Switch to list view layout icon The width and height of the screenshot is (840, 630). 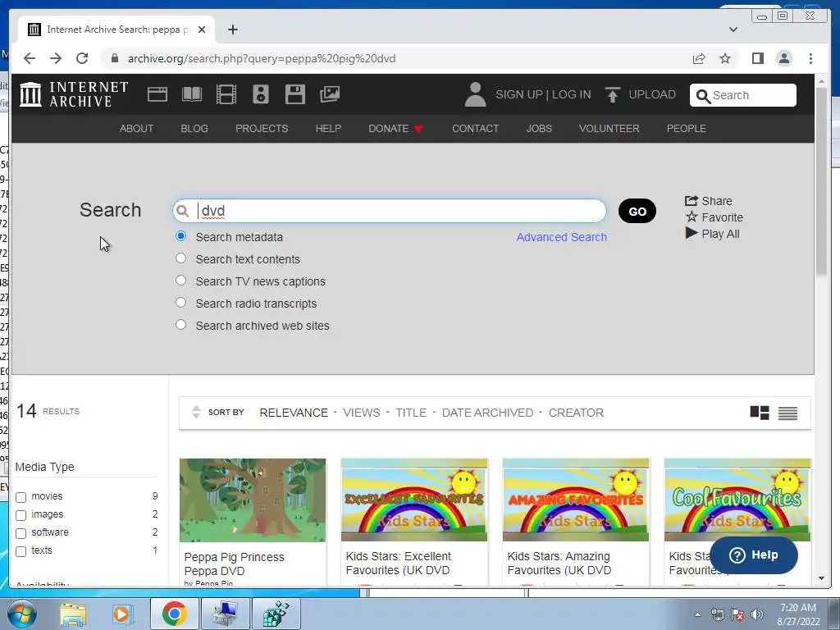click(x=787, y=413)
